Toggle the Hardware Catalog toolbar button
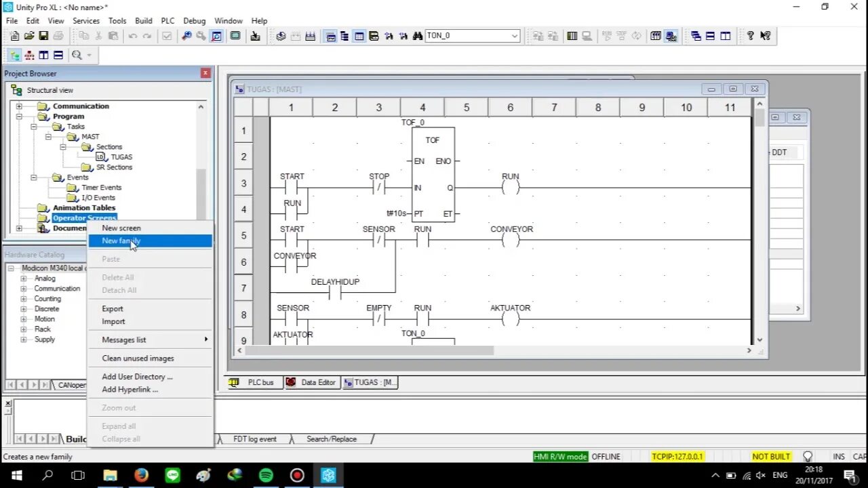868x488 pixels. [x=344, y=36]
